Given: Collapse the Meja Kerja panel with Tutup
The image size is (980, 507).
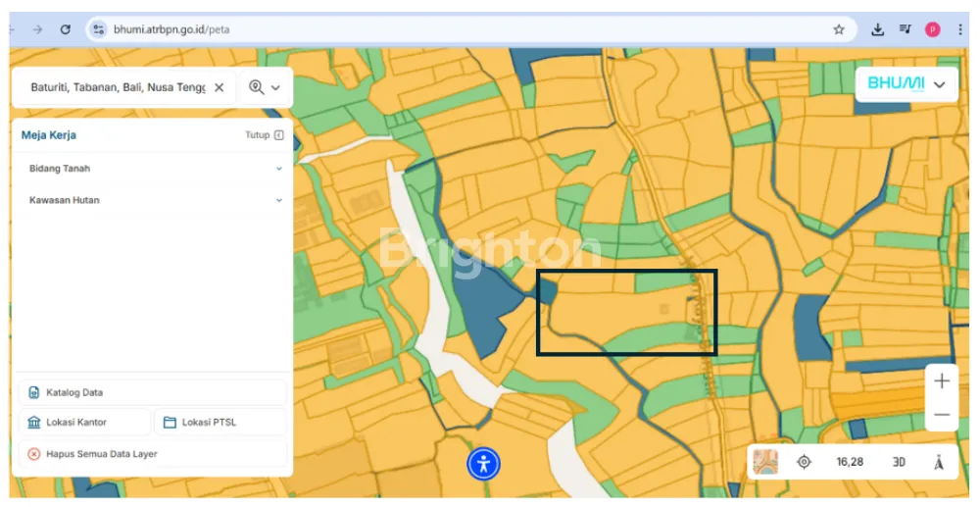Looking at the screenshot, I should point(264,135).
